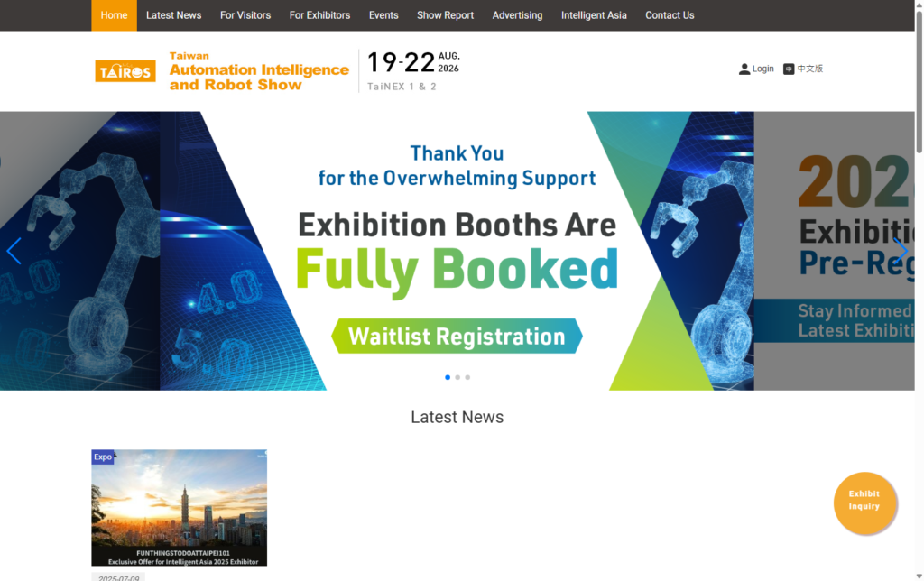The image size is (924, 581).
Task: Expand the For Exhibitors menu
Action: (x=319, y=15)
